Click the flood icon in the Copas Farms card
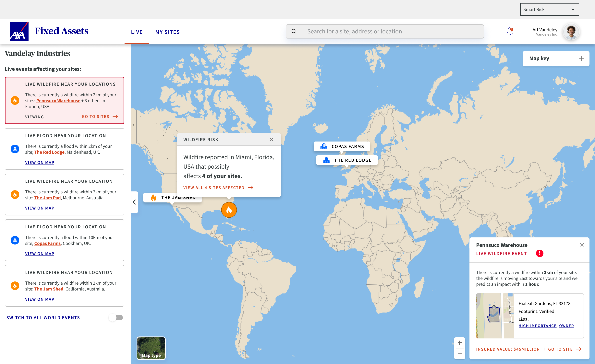 click(x=15, y=240)
